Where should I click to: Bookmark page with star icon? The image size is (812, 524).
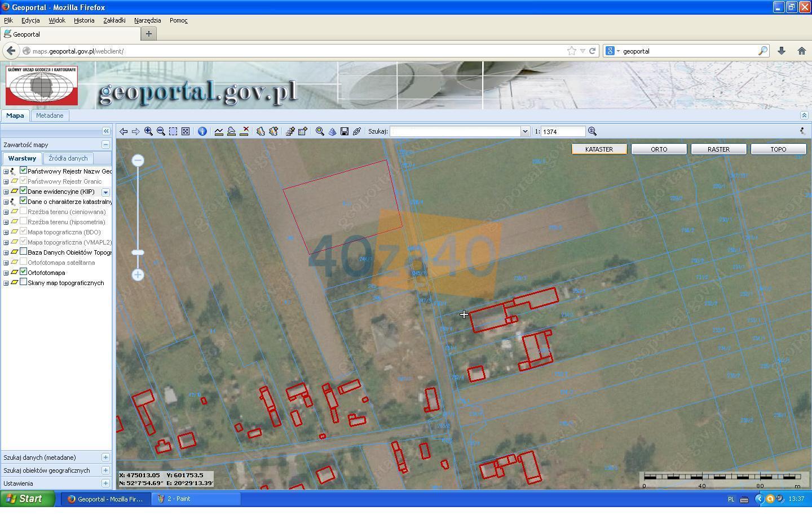pyautogui.click(x=572, y=51)
